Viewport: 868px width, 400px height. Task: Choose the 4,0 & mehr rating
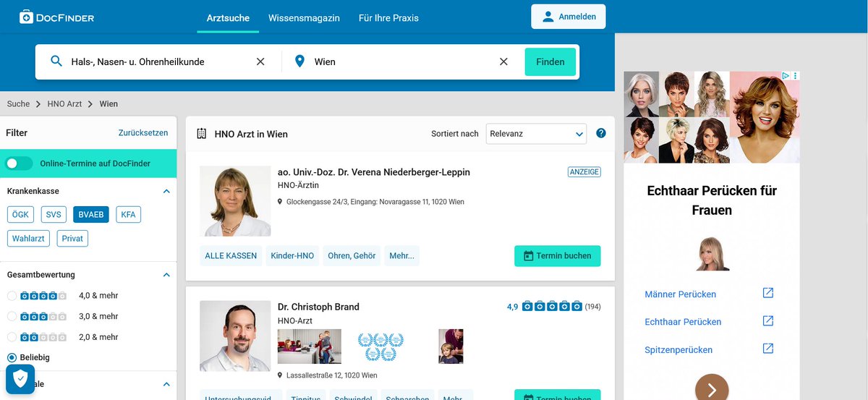[12, 296]
